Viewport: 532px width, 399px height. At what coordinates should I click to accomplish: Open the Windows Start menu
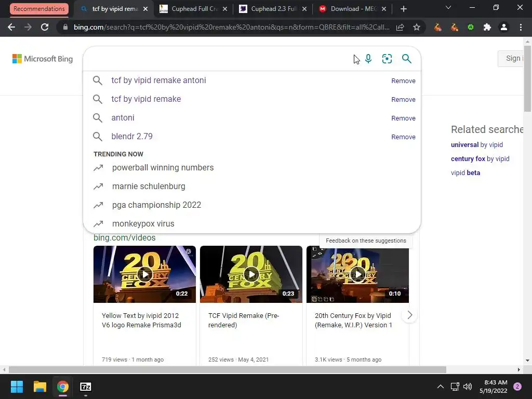(x=17, y=387)
